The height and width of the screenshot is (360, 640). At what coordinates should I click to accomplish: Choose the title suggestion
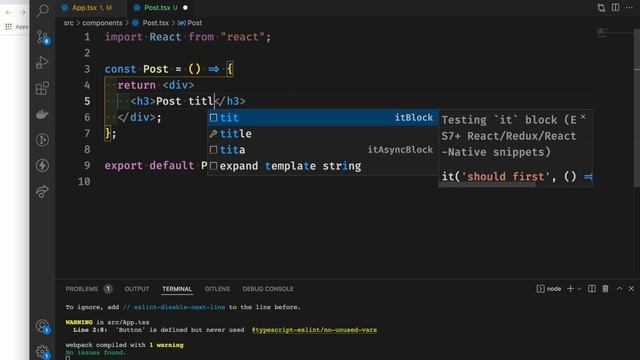click(x=322, y=134)
